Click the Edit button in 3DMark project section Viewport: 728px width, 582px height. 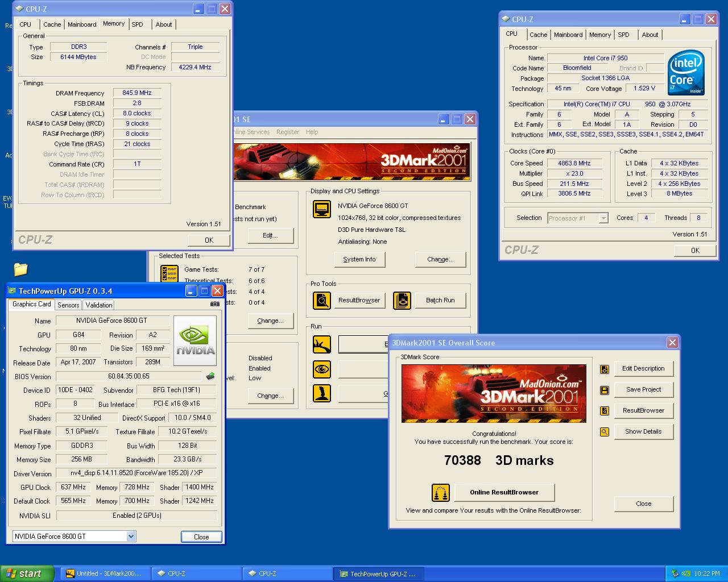coord(270,235)
